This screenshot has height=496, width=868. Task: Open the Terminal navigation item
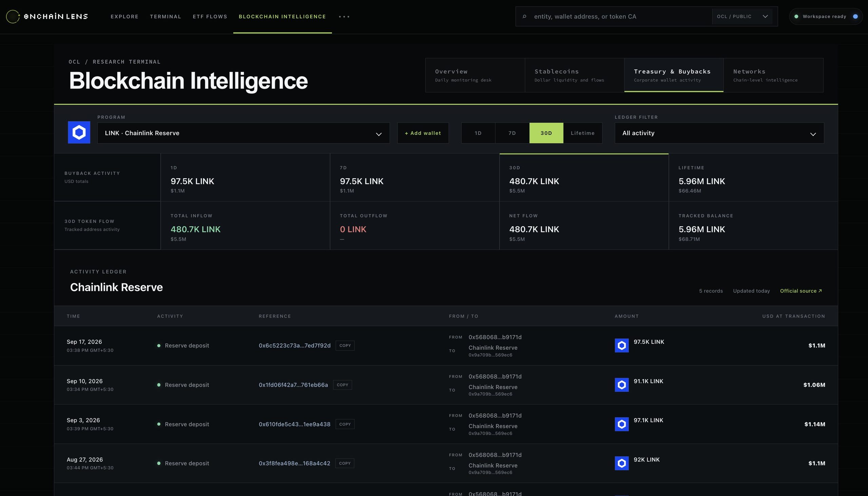(x=165, y=16)
